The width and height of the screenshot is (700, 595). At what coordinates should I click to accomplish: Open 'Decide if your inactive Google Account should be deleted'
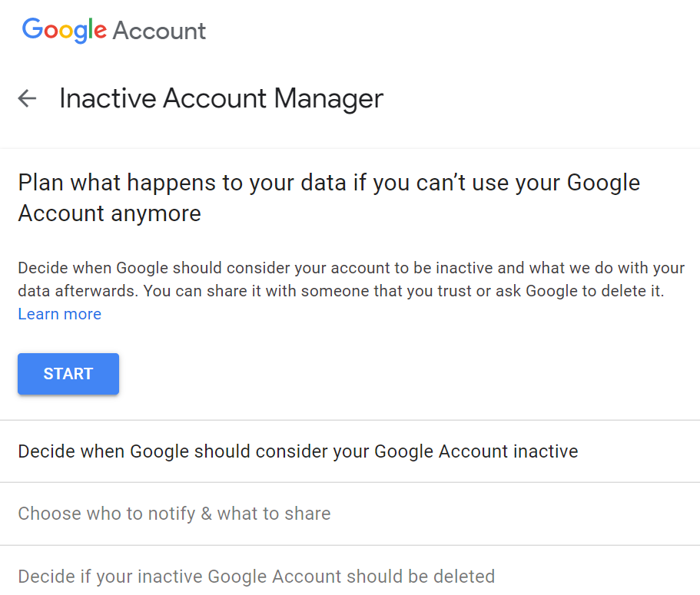pos(255,576)
